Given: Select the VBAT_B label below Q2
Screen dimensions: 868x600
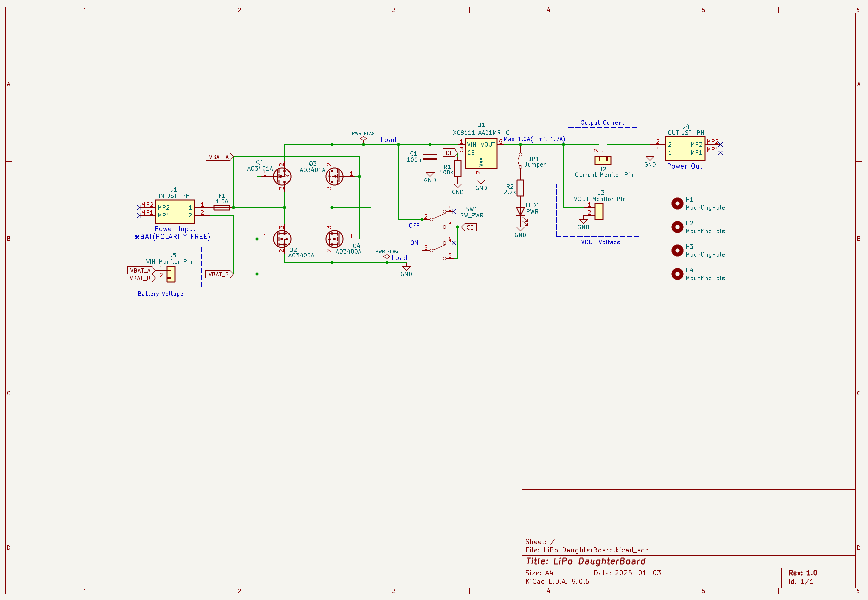Looking at the screenshot, I should click(x=219, y=274).
